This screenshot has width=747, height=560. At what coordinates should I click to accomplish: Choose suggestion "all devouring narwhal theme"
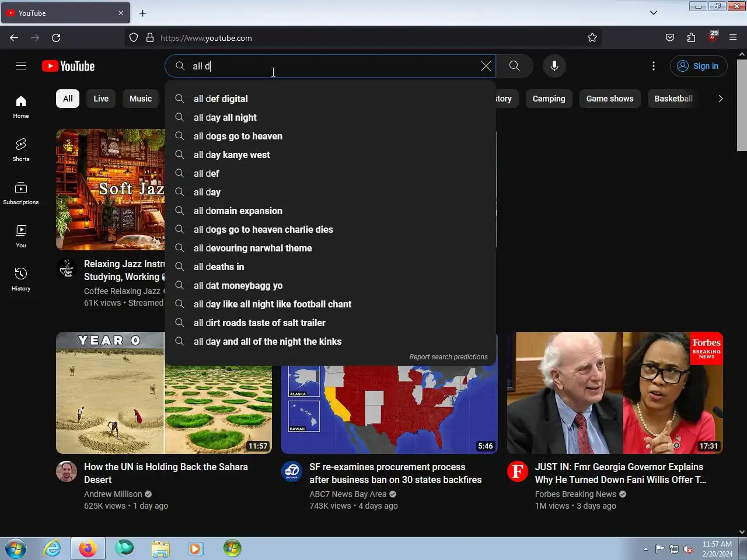click(x=330, y=248)
